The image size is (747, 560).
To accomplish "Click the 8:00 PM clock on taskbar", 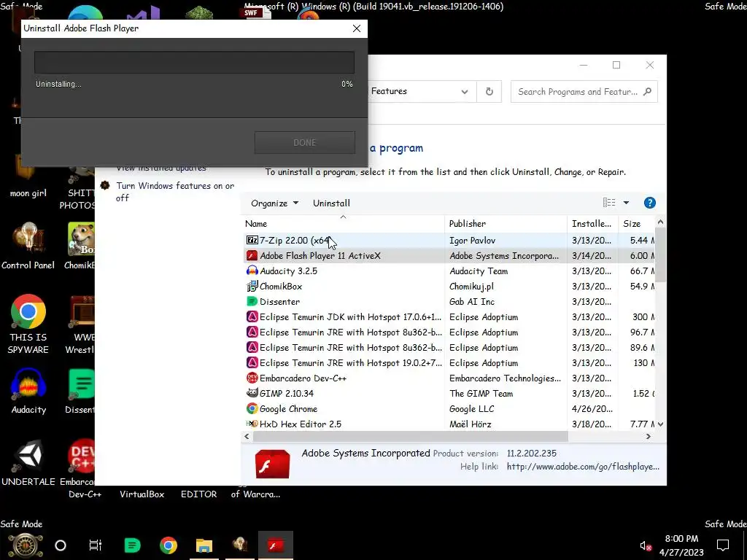I will 681,539.
